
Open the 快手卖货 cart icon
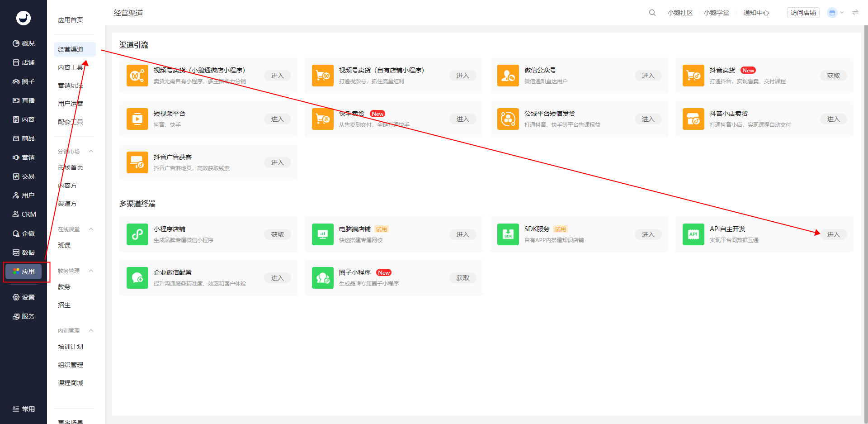point(323,119)
